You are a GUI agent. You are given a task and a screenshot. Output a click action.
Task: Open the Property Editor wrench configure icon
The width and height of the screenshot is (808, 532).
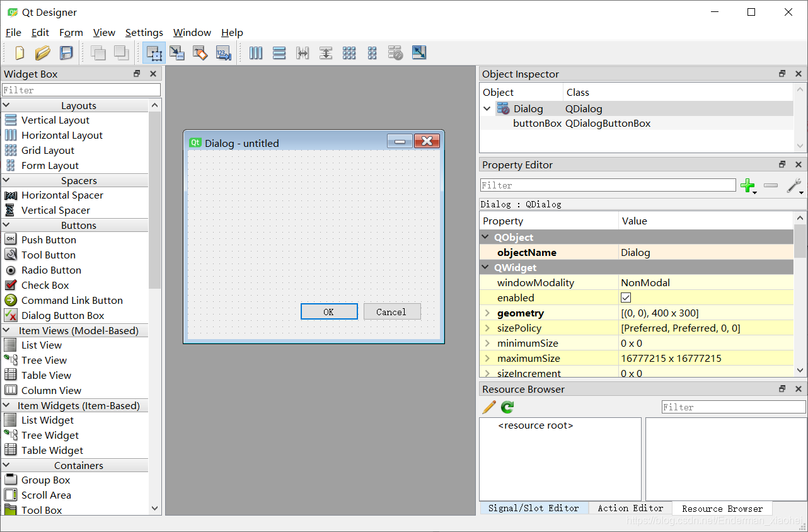pos(794,185)
